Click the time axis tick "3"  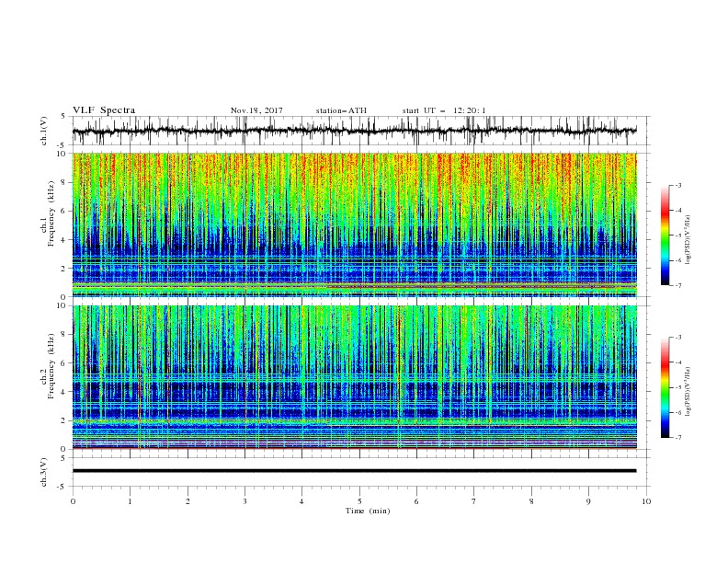click(245, 501)
